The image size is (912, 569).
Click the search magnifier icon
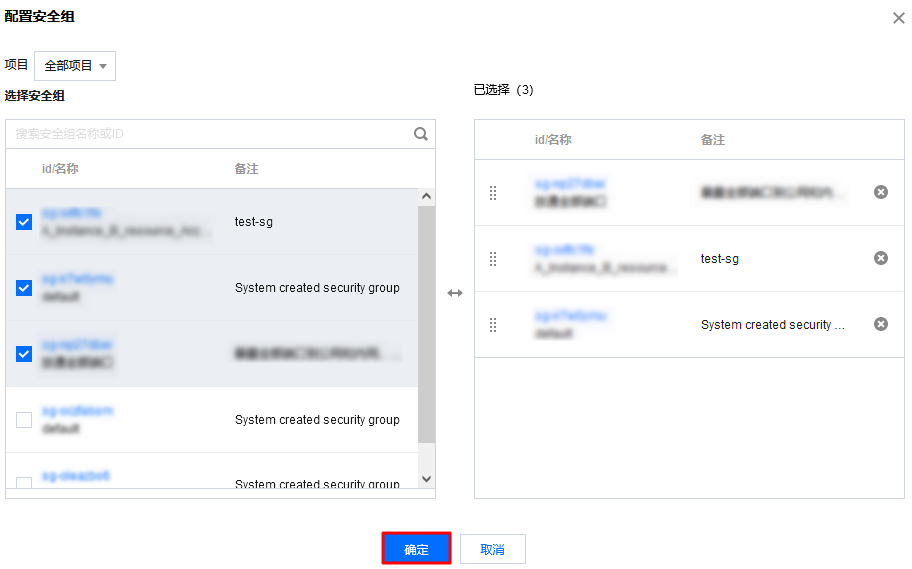tap(421, 134)
